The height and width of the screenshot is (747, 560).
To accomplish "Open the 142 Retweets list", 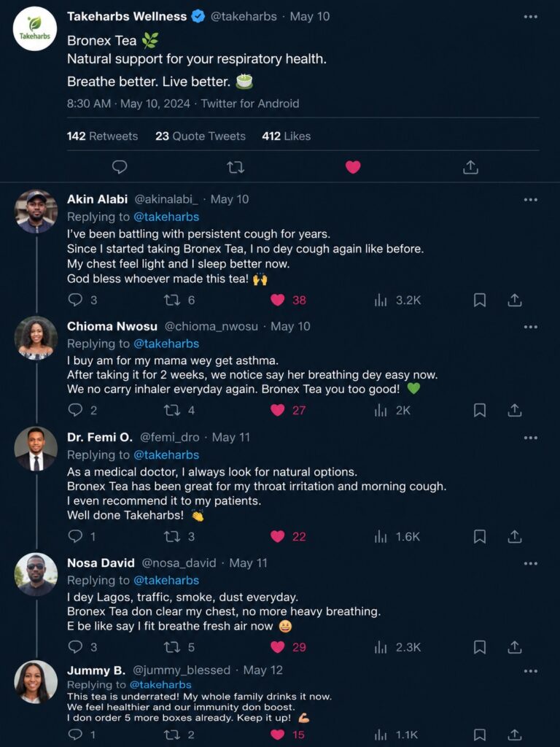I will click(x=102, y=136).
